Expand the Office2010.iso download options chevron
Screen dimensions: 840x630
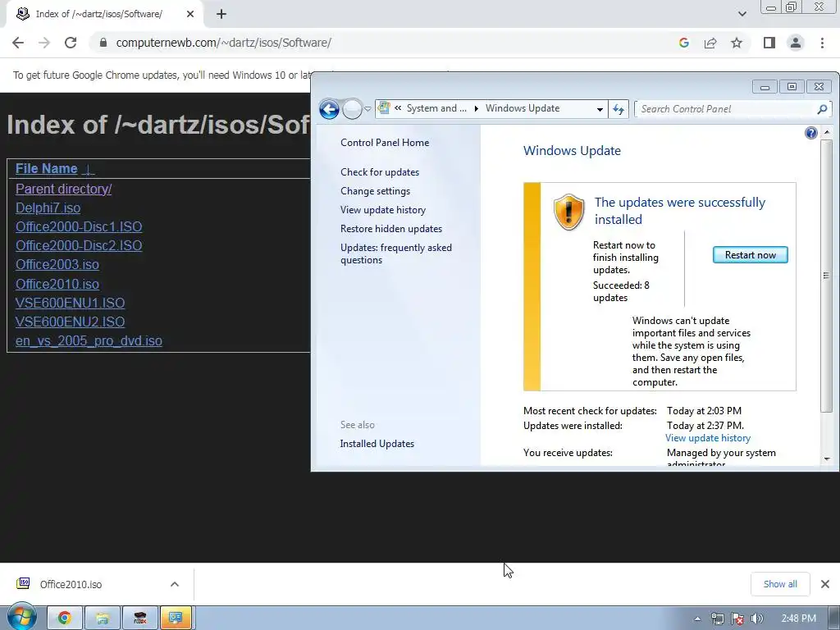[x=175, y=584]
